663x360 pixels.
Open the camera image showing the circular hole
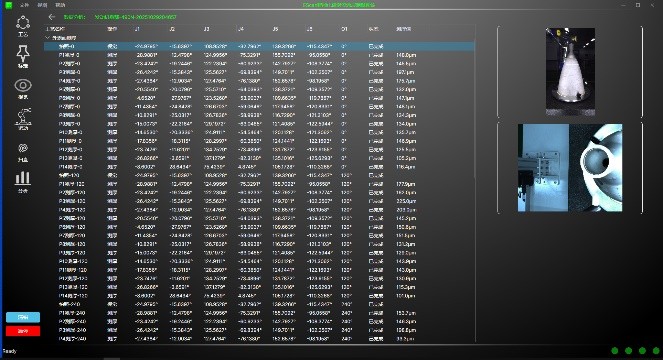(596, 168)
